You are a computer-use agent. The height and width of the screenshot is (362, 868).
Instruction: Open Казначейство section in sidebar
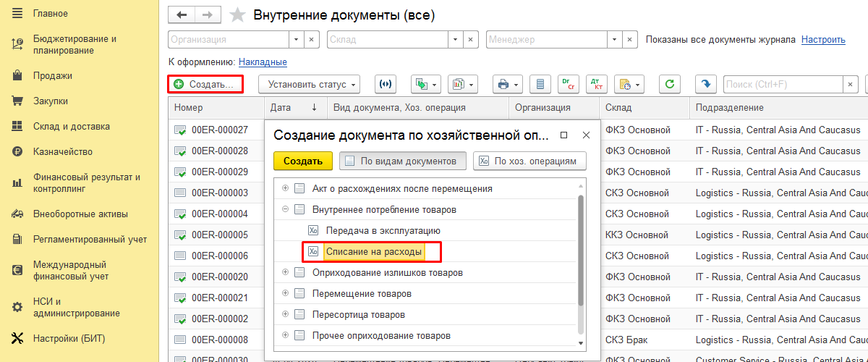pyautogui.click(x=63, y=151)
